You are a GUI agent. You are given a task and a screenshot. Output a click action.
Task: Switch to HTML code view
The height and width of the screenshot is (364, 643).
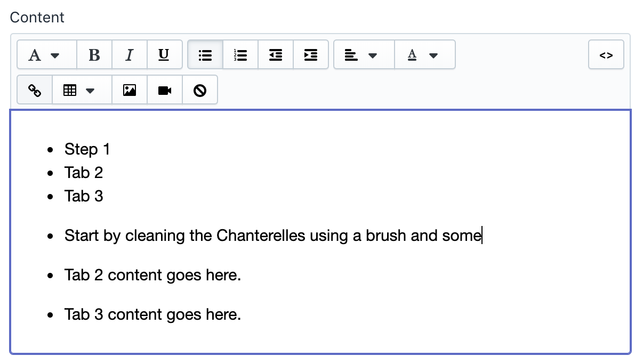(x=606, y=55)
